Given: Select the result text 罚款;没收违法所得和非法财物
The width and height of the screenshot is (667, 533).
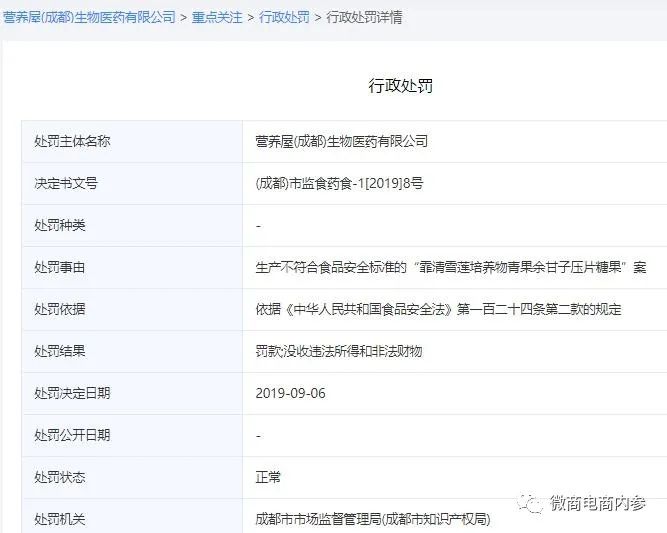Looking at the screenshot, I should point(339,351).
